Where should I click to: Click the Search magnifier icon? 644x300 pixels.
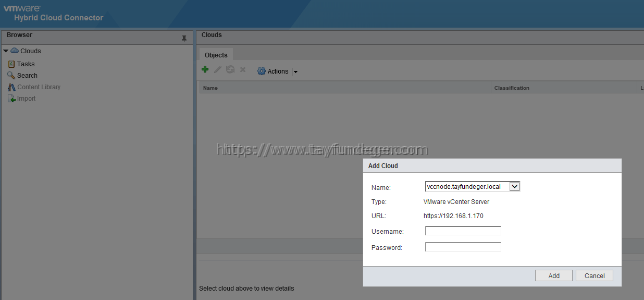click(11, 75)
